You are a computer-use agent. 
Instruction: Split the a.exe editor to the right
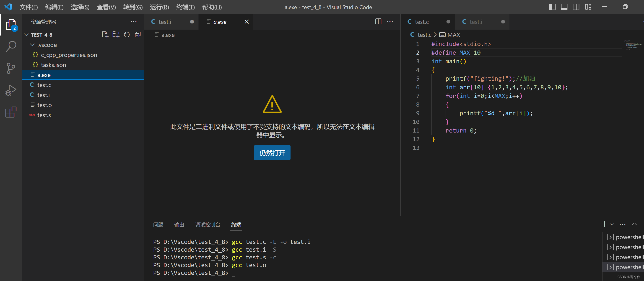click(x=378, y=22)
